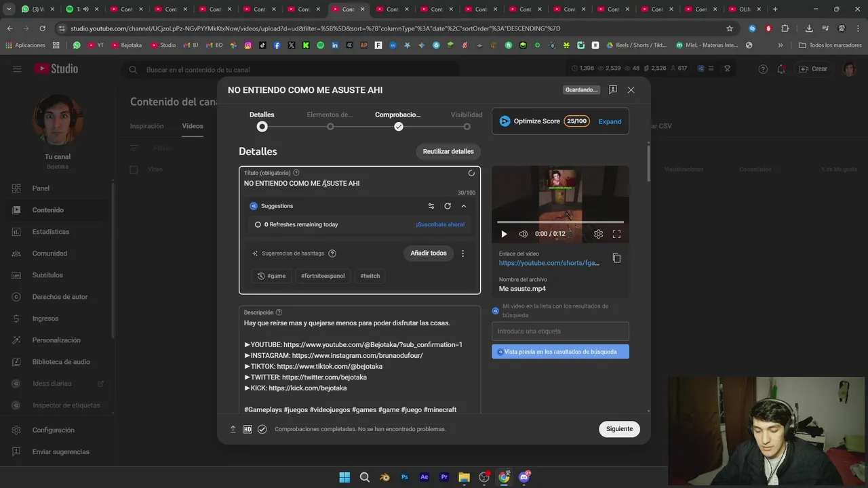Expand the Optimize Score panel
868x488 pixels.
[x=610, y=121]
